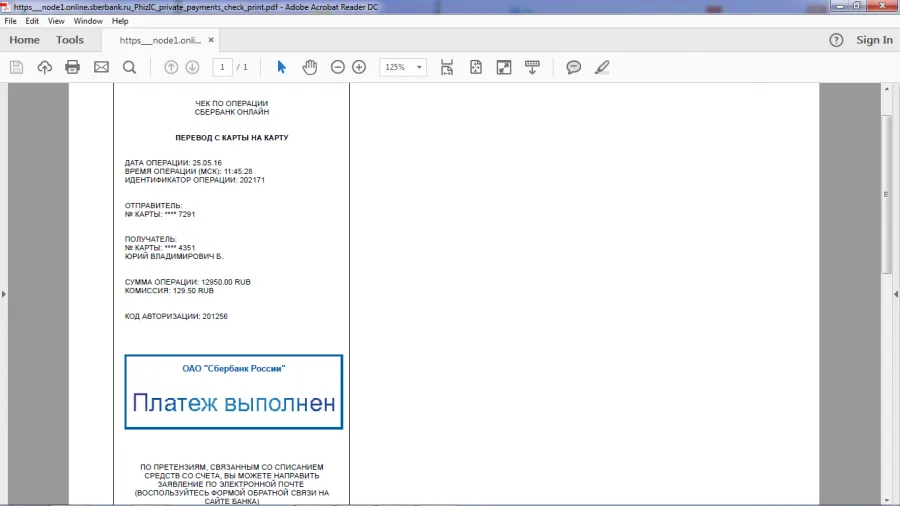
Task: Print the document using printer icon
Action: coord(72,67)
